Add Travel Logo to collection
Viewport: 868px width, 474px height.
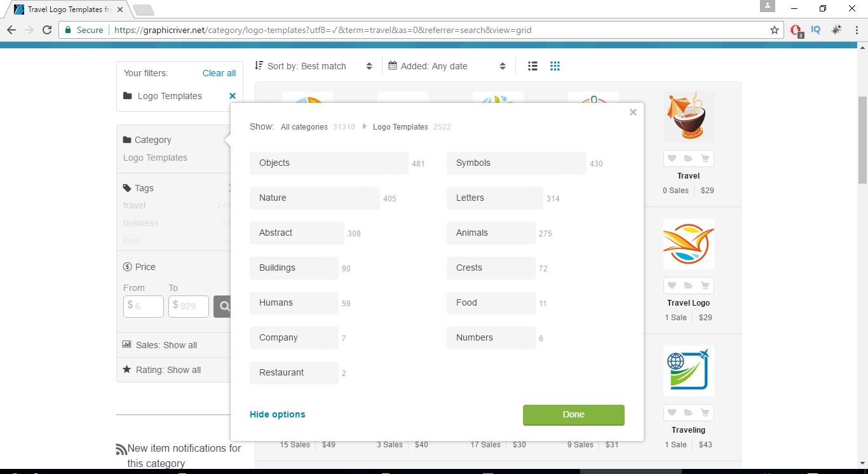pos(688,286)
